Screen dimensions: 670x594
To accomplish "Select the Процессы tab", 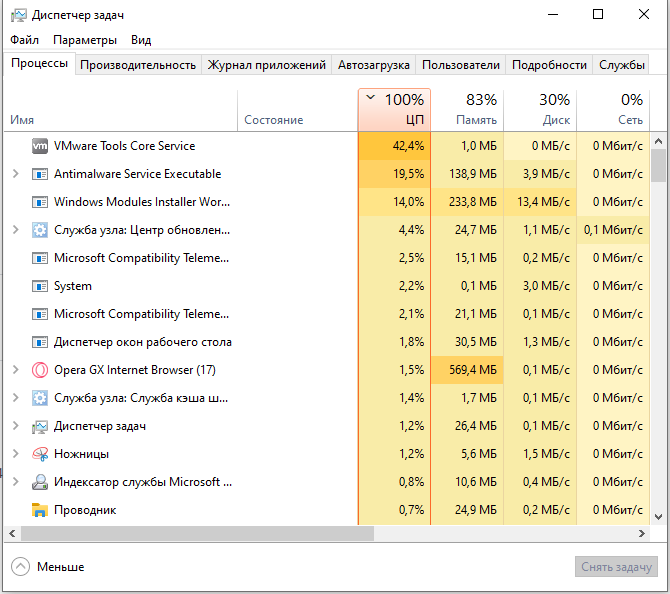I will [x=39, y=63].
